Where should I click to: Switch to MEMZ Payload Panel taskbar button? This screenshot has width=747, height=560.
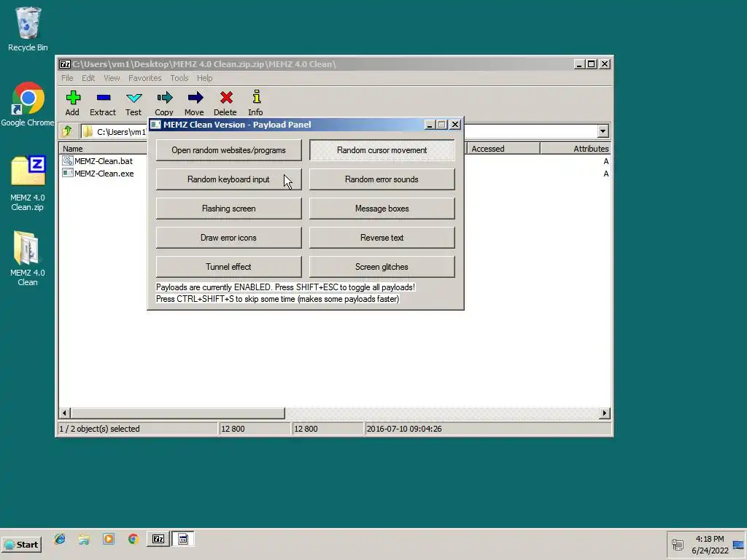click(x=183, y=539)
